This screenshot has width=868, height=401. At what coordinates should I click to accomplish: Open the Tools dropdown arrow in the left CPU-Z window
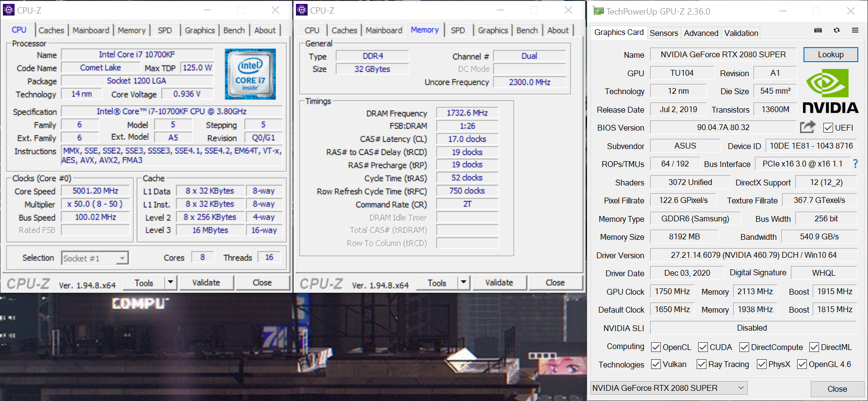pyautogui.click(x=170, y=283)
